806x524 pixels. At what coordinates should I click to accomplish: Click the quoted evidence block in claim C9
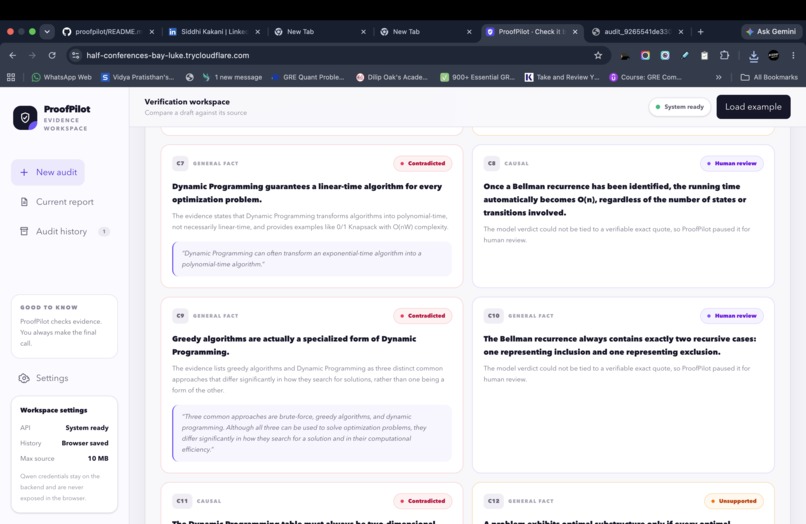point(312,433)
